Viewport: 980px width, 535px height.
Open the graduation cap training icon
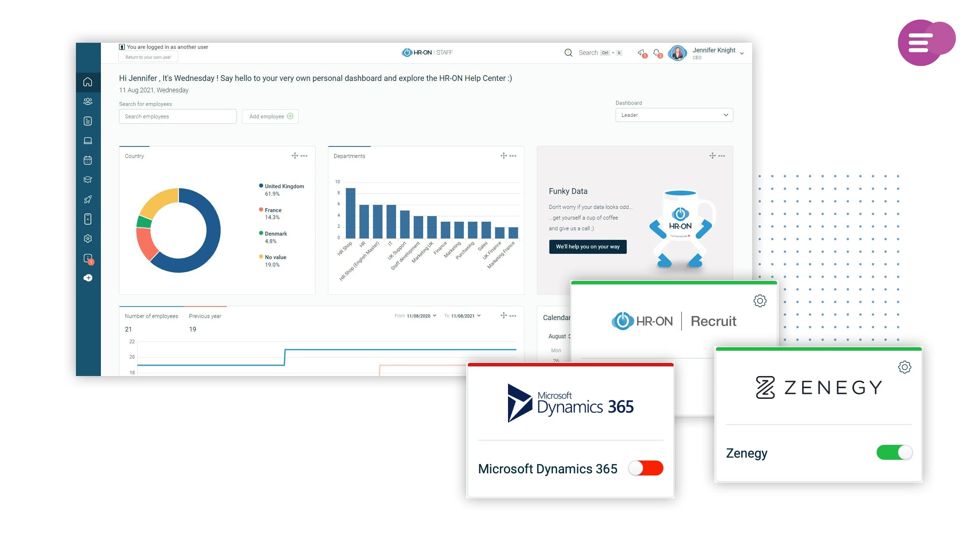point(87,180)
